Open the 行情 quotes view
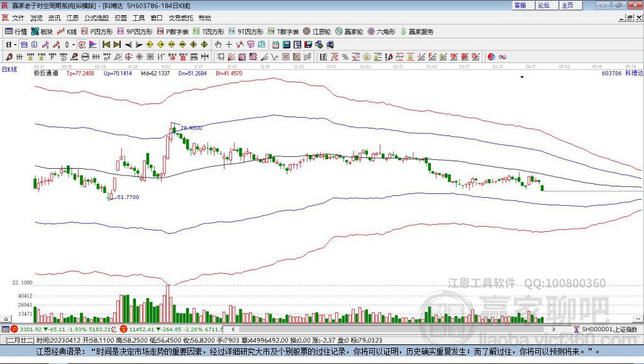 [x=16, y=31]
